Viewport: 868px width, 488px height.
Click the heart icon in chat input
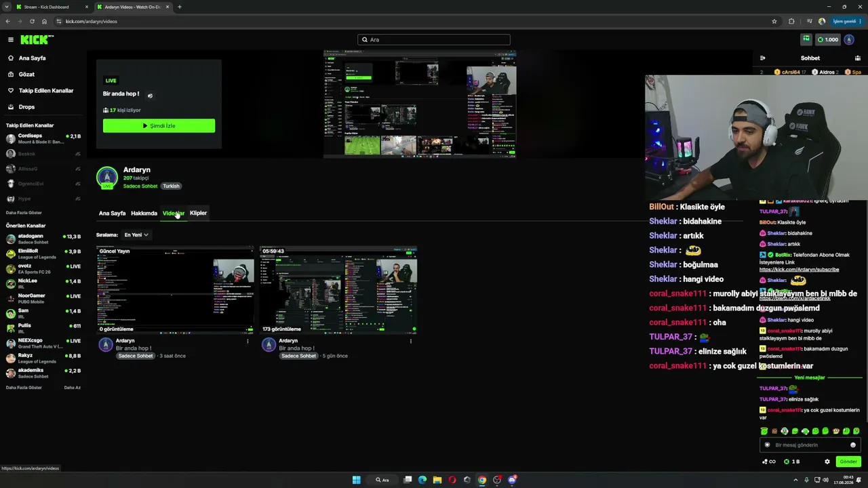pyautogui.click(x=768, y=445)
